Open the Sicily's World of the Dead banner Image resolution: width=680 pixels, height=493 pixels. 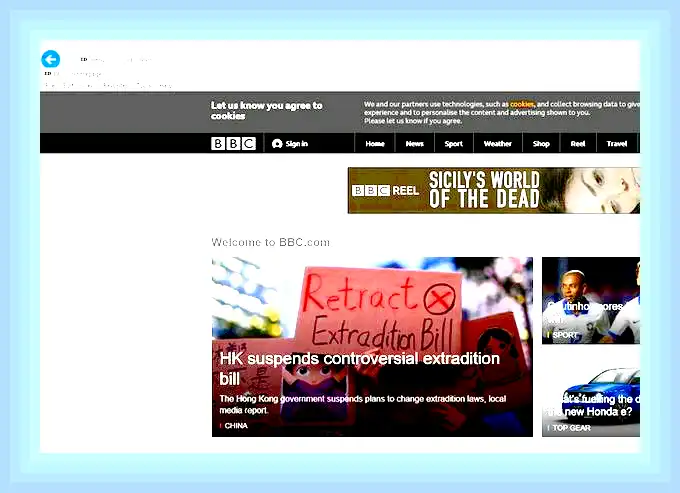pos(494,190)
